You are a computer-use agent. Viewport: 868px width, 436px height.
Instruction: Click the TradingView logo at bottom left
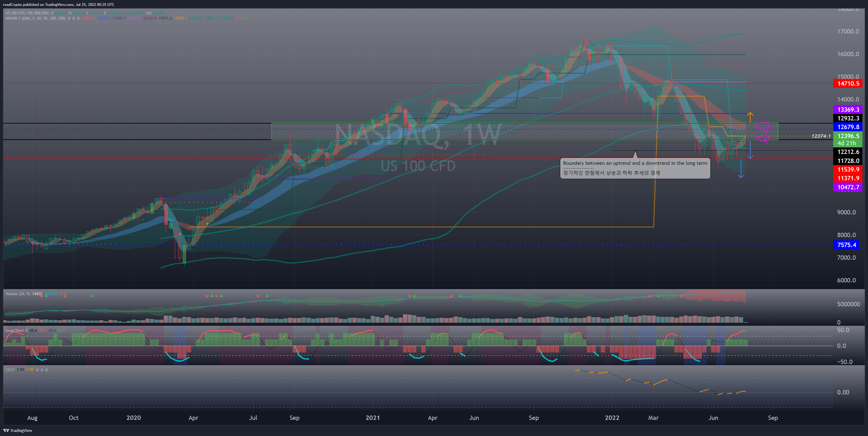coord(17,430)
